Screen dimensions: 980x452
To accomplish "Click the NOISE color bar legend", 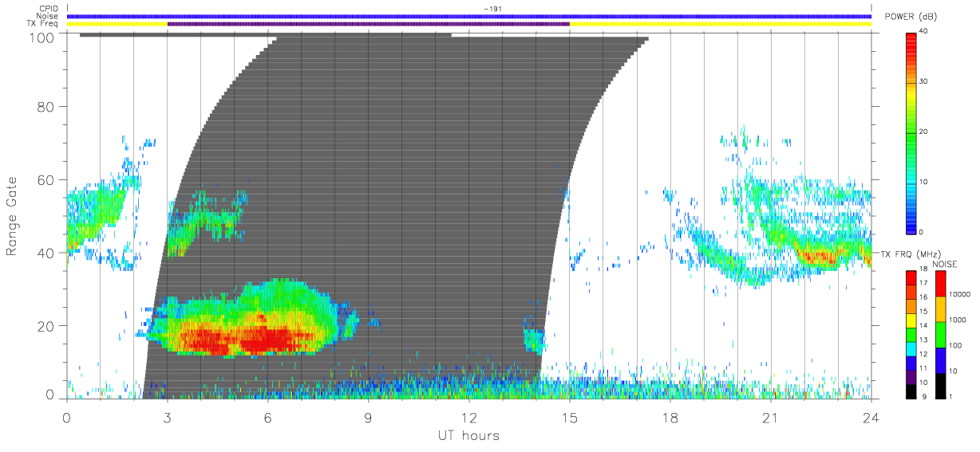I will tap(941, 333).
